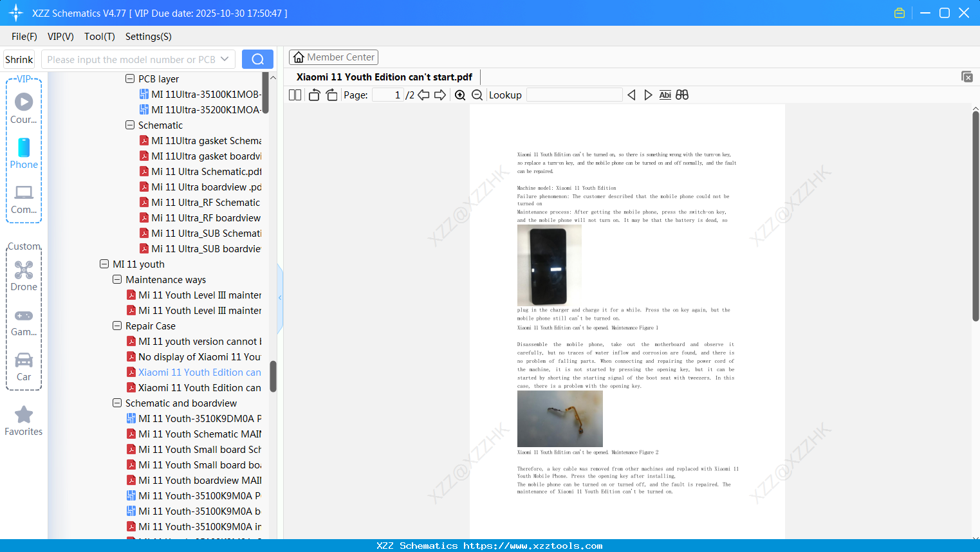Open the File(F) menu
This screenshot has height=552, width=980.
(24, 37)
